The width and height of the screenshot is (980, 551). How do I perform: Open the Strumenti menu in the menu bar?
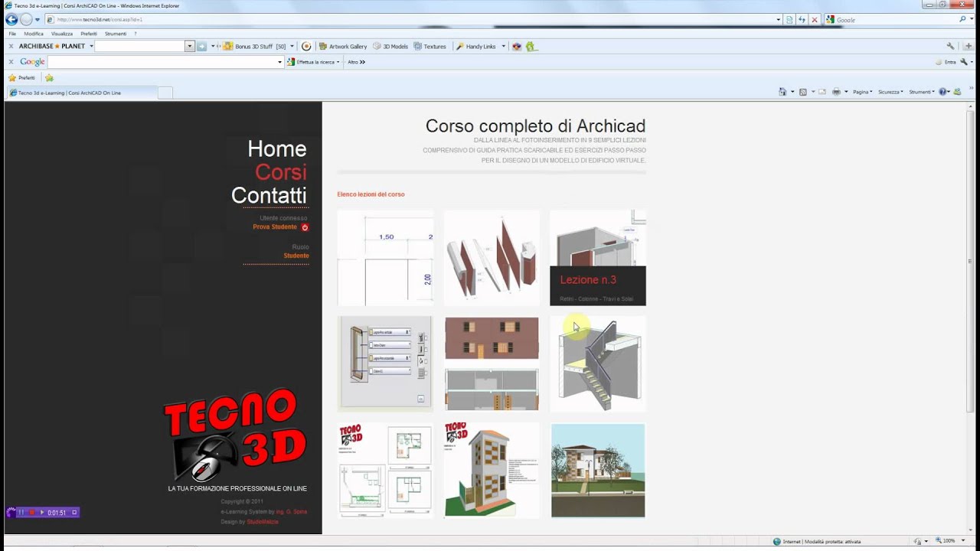pyautogui.click(x=116, y=34)
